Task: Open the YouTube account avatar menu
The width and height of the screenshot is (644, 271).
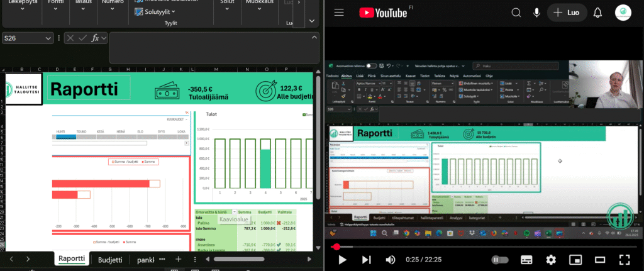Action: click(623, 13)
